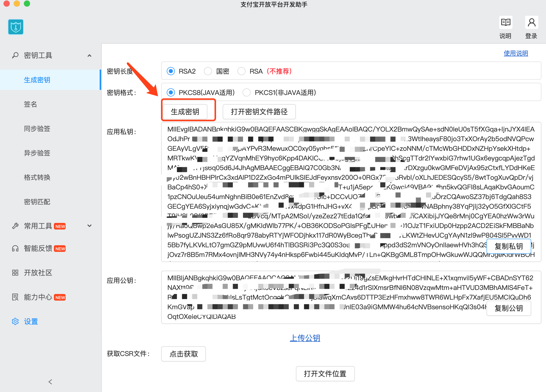Screen dimensions: 546x392
Task: Collapse the 密钥工具 section chevron
Action: point(89,55)
